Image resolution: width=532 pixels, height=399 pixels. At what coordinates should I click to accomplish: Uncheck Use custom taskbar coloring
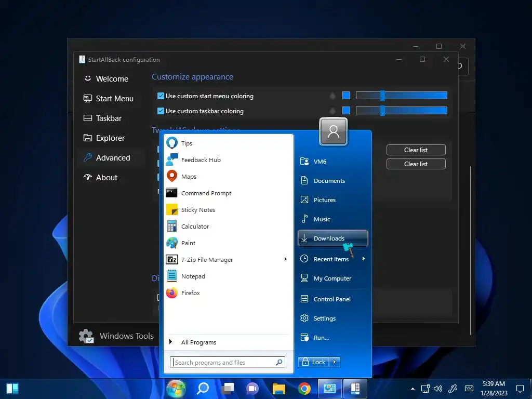coord(161,111)
